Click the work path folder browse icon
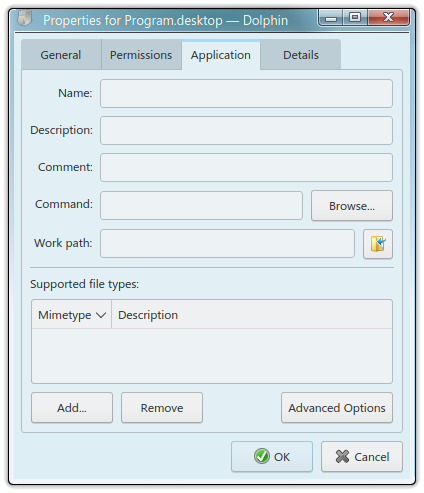This screenshot has height=493, width=424. (378, 244)
